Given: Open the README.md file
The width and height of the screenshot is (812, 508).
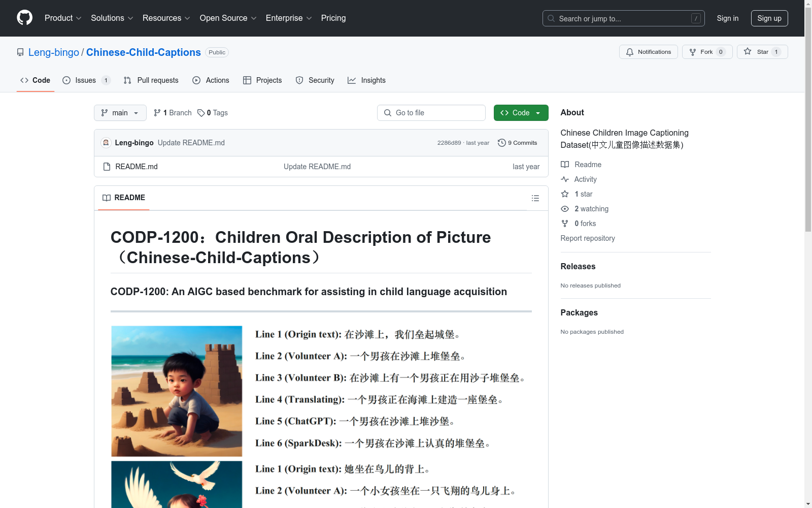Looking at the screenshot, I should 137,167.
